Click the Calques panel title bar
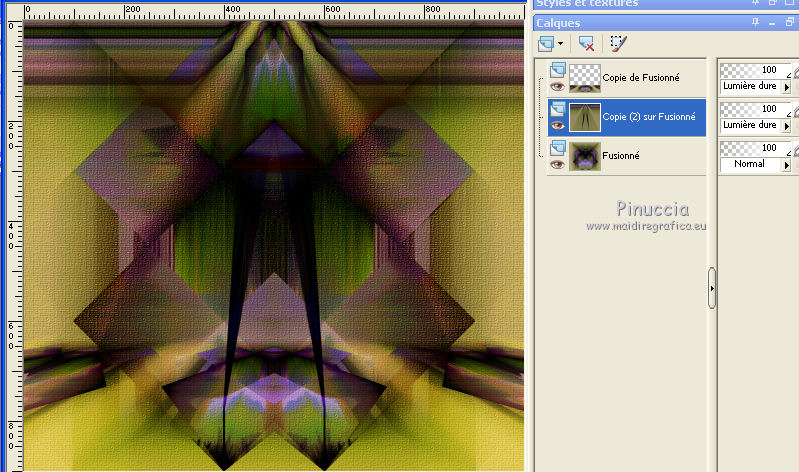 pyautogui.click(x=666, y=23)
